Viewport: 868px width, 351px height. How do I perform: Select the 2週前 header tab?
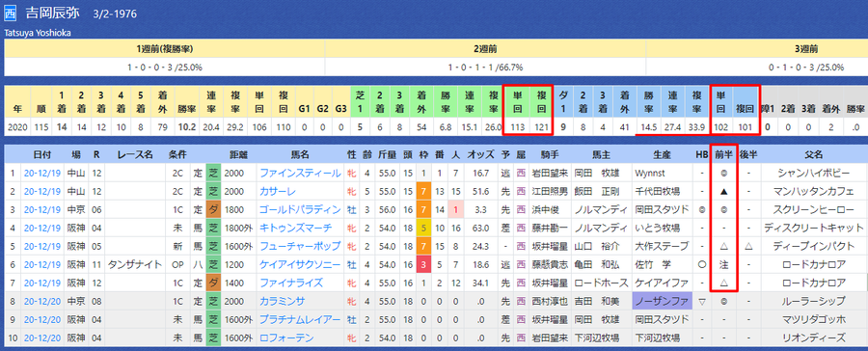tap(485, 49)
